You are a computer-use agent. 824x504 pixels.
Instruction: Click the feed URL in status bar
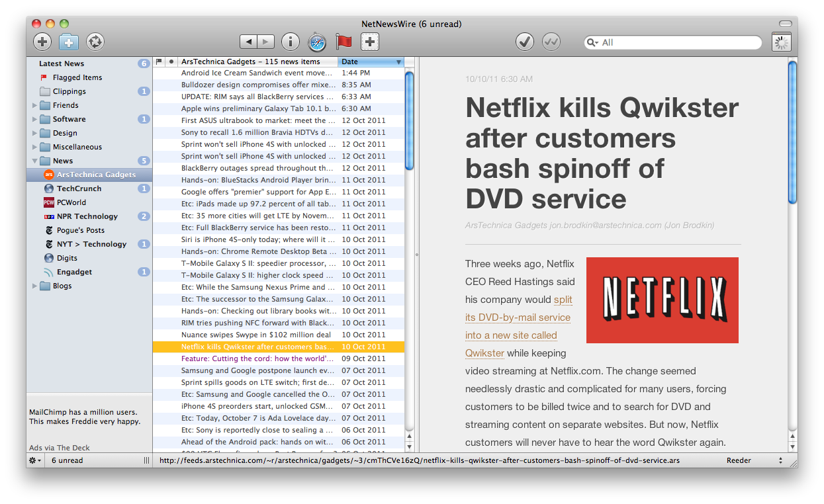(420, 460)
